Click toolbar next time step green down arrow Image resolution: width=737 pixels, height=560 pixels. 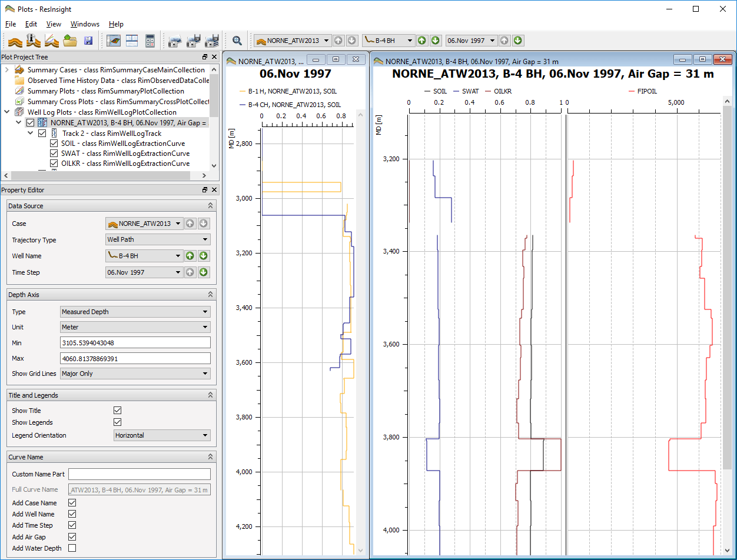point(517,41)
